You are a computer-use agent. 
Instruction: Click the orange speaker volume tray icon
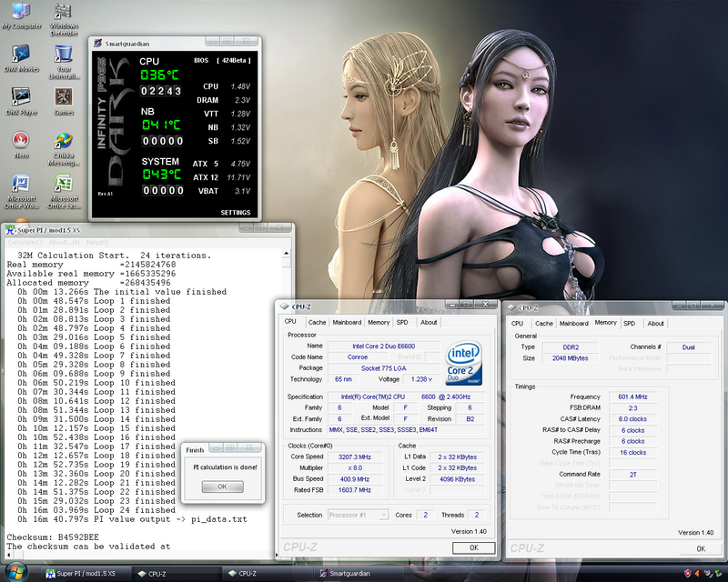(697, 574)
